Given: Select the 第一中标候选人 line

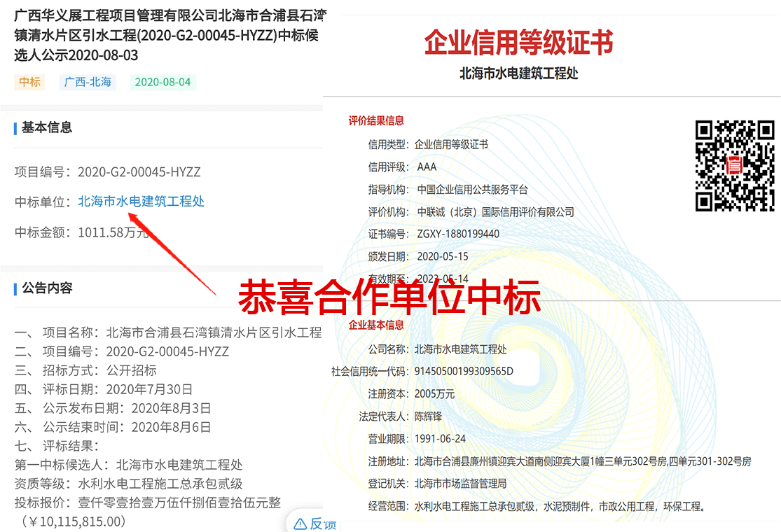Looking at the screenshot, I should [128, 465].
